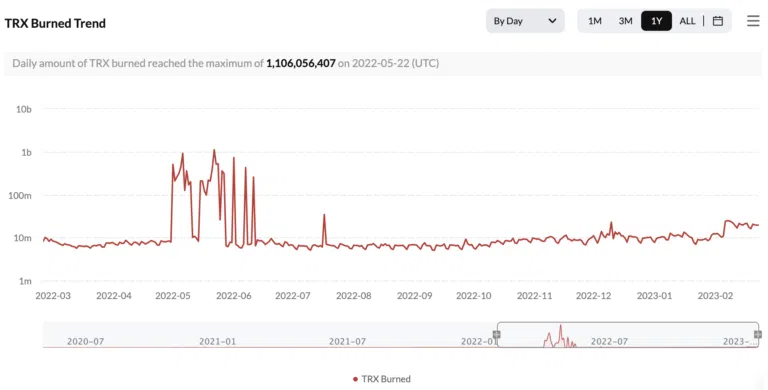Image resolution: width=768 pixels, height=390 pixels.
Task: Click the 2020-07 area in navigator
Action: (85, 341)
